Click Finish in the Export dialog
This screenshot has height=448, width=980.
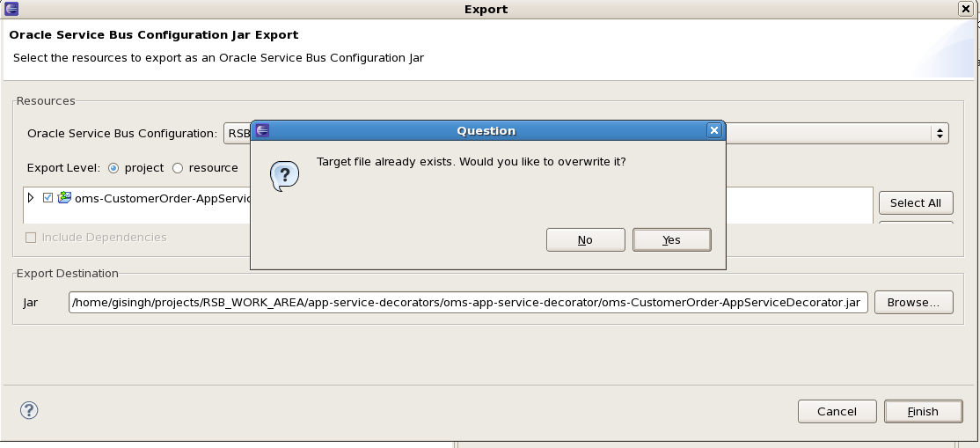coord(923,411)
